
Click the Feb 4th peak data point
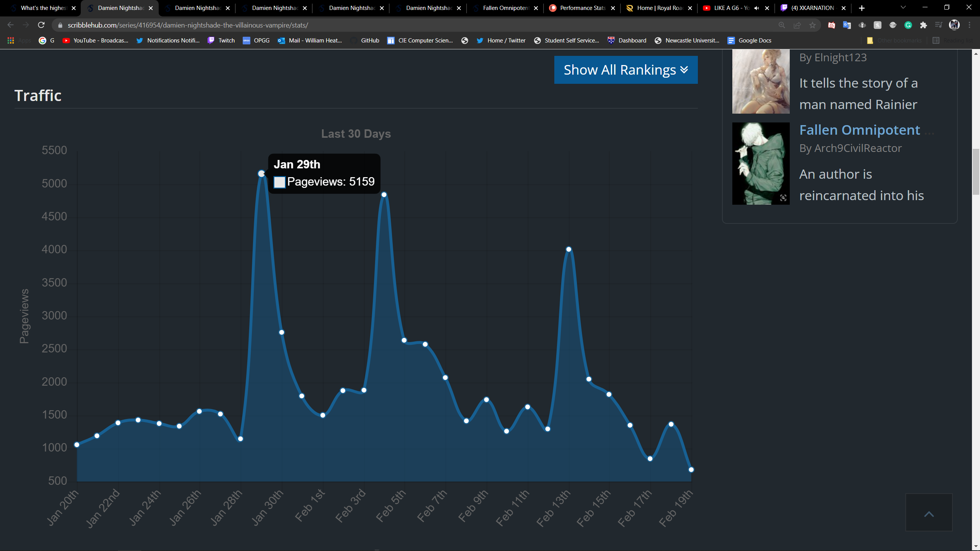tap(384, 195)
